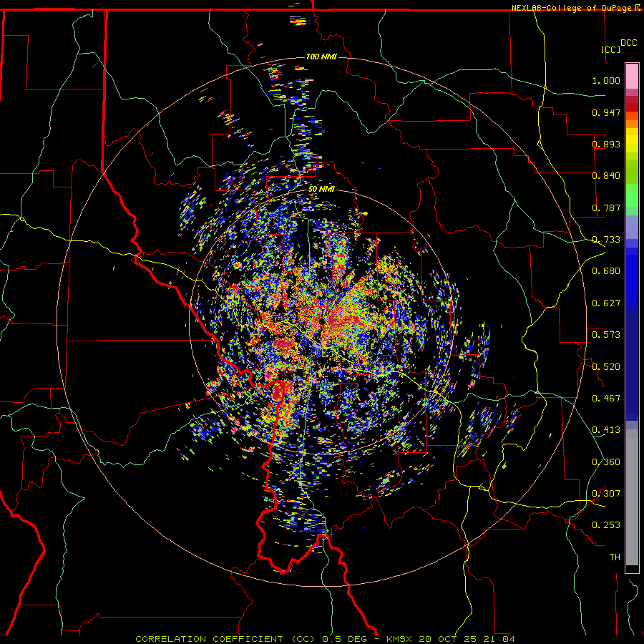Pick the bright blue swatch beside 0.680
This screenshot has height=644, width=644.
(x=632, y=275)
